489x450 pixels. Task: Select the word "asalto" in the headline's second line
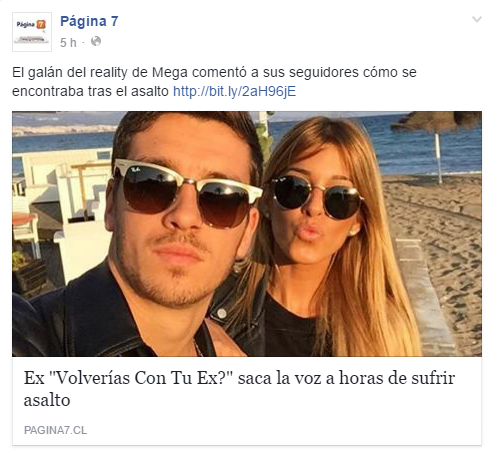(47, 400)
